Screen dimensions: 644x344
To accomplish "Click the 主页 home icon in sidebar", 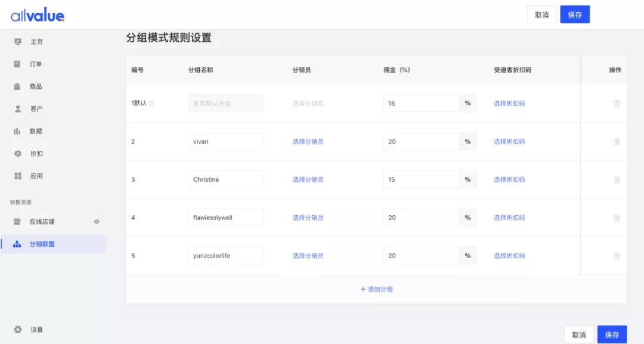I will 17,41.
